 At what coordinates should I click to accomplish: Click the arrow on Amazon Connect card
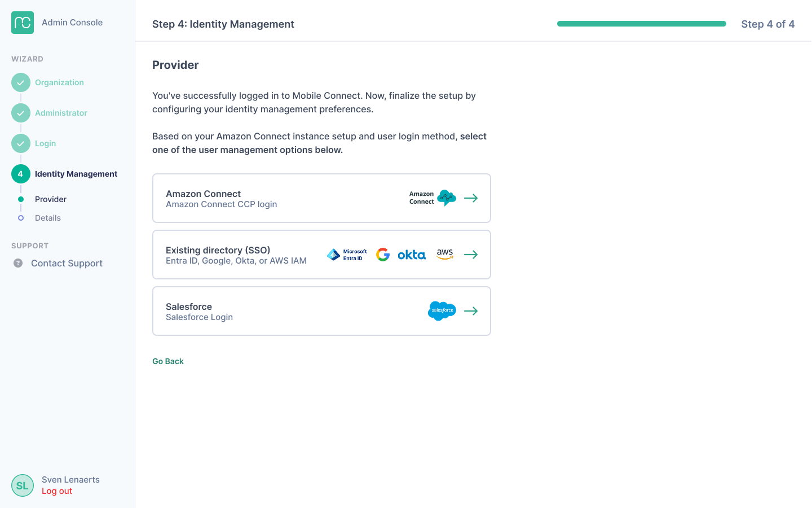(x=471, y=198)
